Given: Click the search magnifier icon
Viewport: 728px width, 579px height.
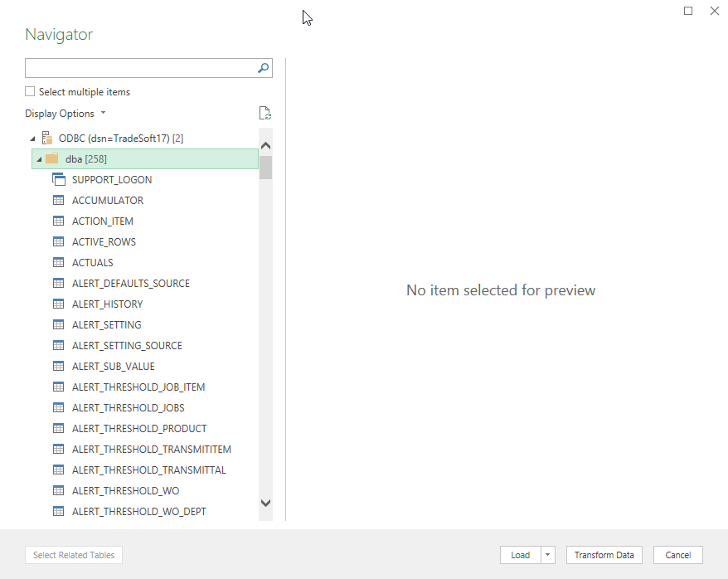Looking at the screenshot, I should 263,68.
